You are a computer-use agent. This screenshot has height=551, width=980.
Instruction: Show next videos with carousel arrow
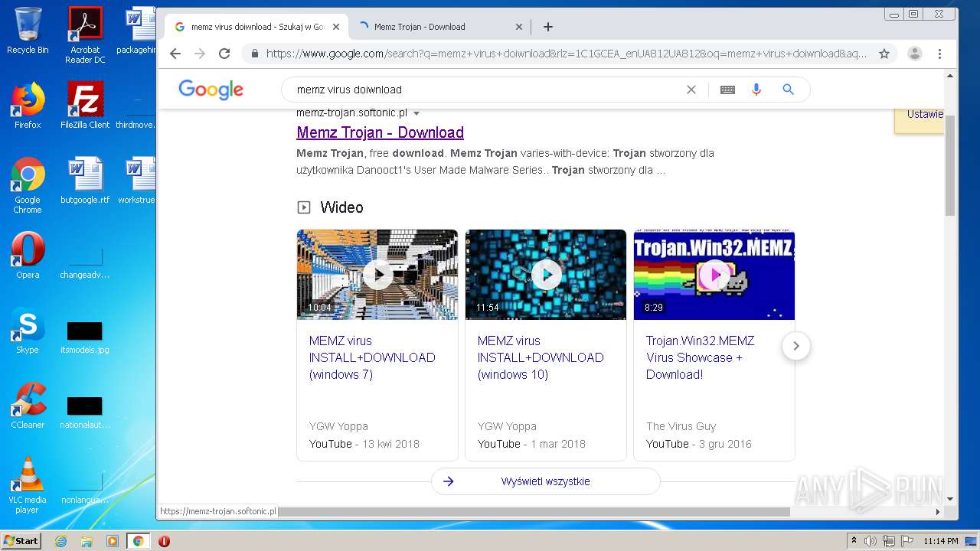795,346
